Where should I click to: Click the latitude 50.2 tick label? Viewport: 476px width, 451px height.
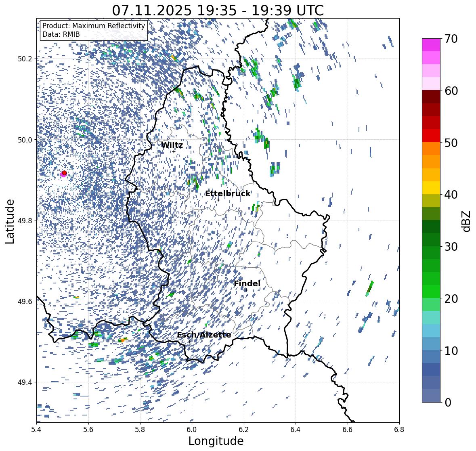(x=25, y=59)
